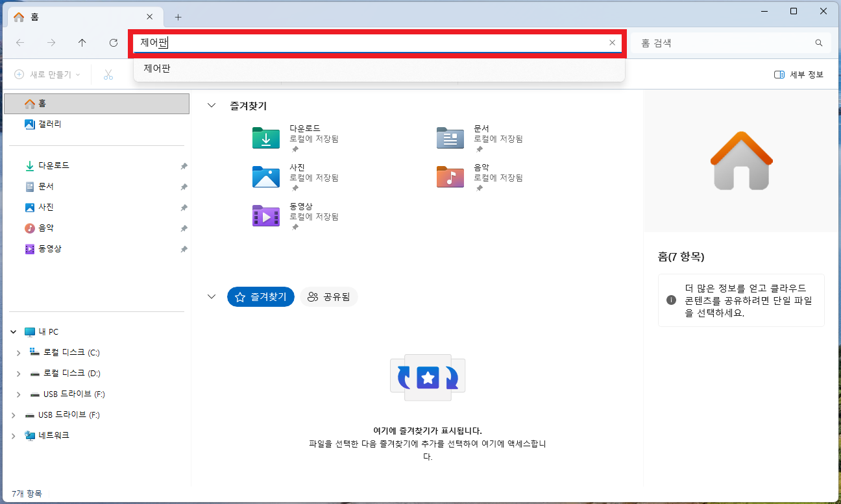Click the pin icon next to sidebar 동영상
Screen dimensions: 841x504
click(x=184, y=249)
